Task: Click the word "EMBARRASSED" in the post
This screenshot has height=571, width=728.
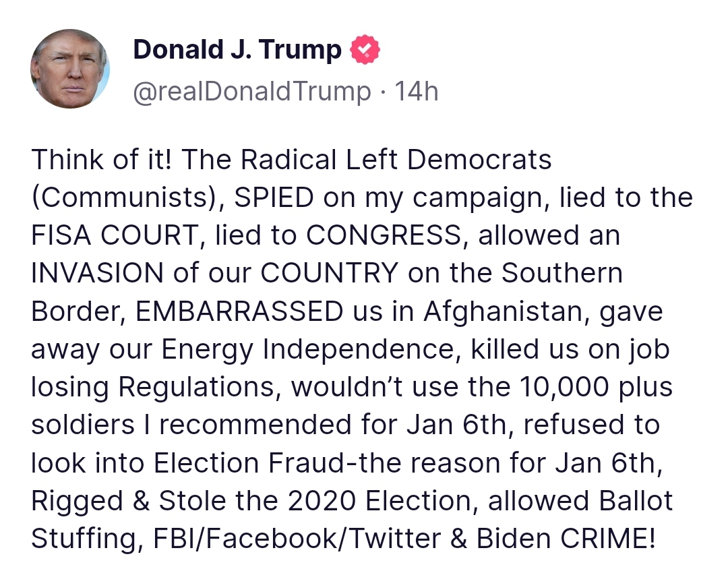Action: point(239,312)
